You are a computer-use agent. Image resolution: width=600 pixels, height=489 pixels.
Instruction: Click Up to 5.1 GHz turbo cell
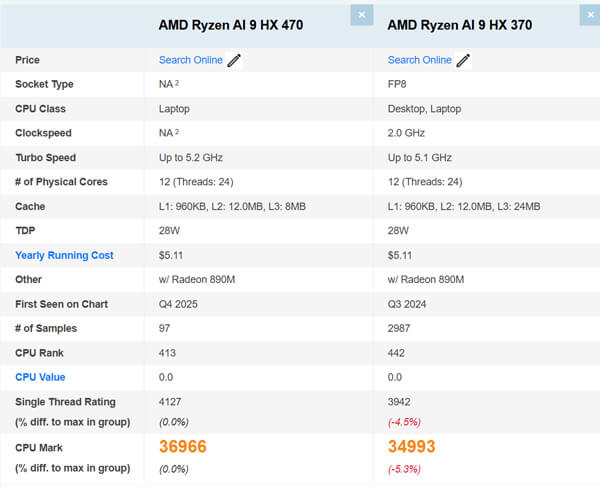point(420,158)
